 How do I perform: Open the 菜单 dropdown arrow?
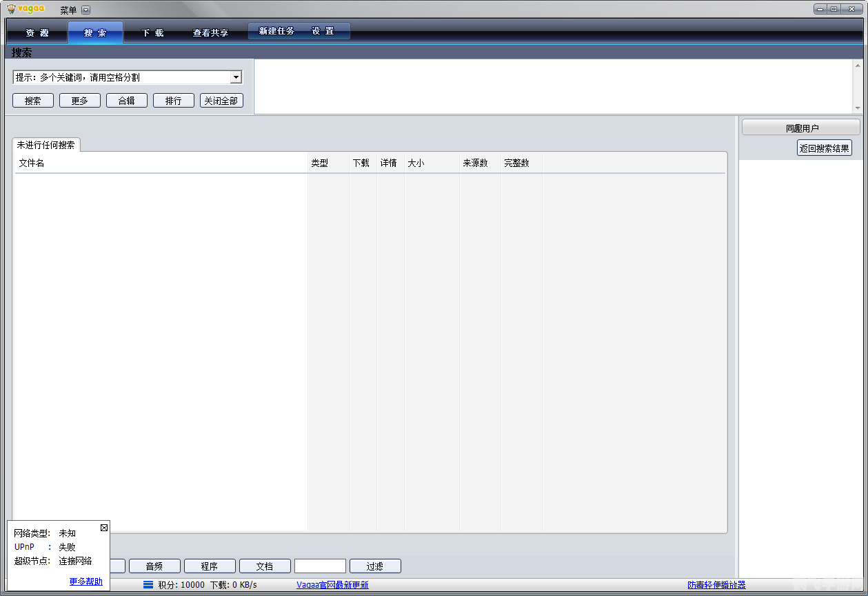pyautogui.click(x=85, y=10)
